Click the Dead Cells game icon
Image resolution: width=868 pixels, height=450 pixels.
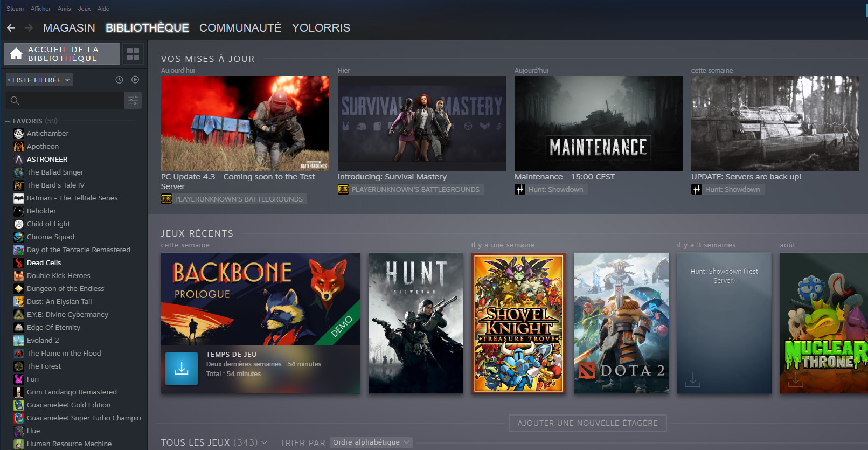(x=19, y=262)
